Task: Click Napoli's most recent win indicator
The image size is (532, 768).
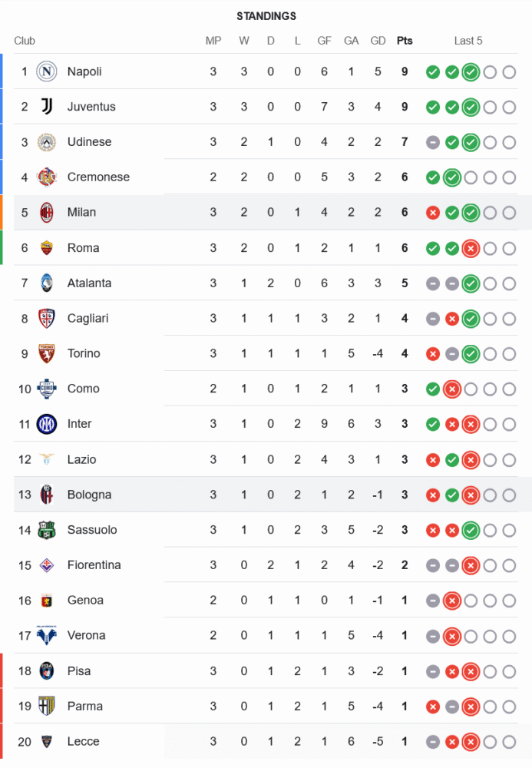Action: (x=471, y=72)
